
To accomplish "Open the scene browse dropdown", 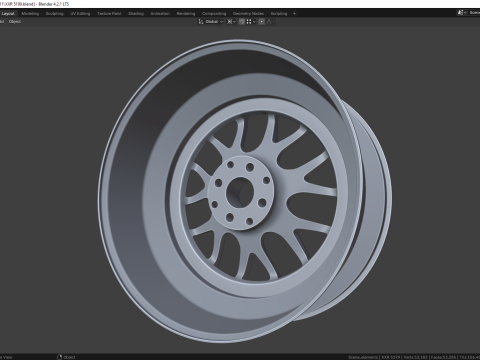I will (462, 13).
